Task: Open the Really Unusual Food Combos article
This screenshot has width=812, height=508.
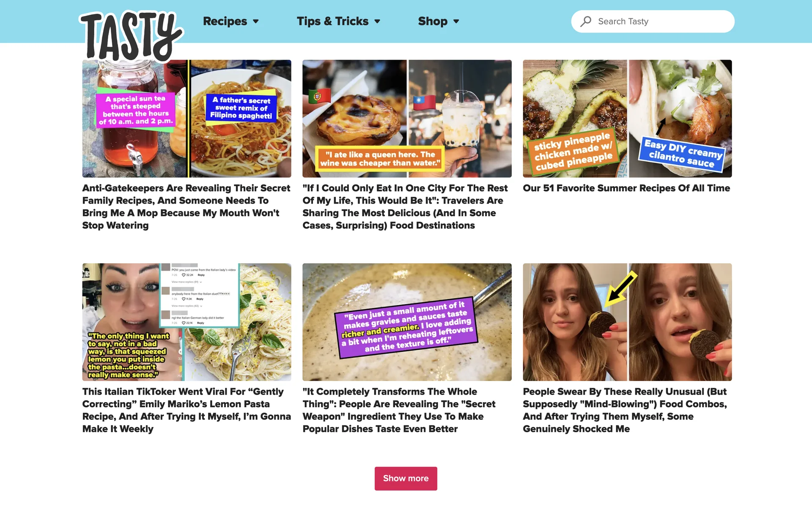Action: [x=625, y=410]
